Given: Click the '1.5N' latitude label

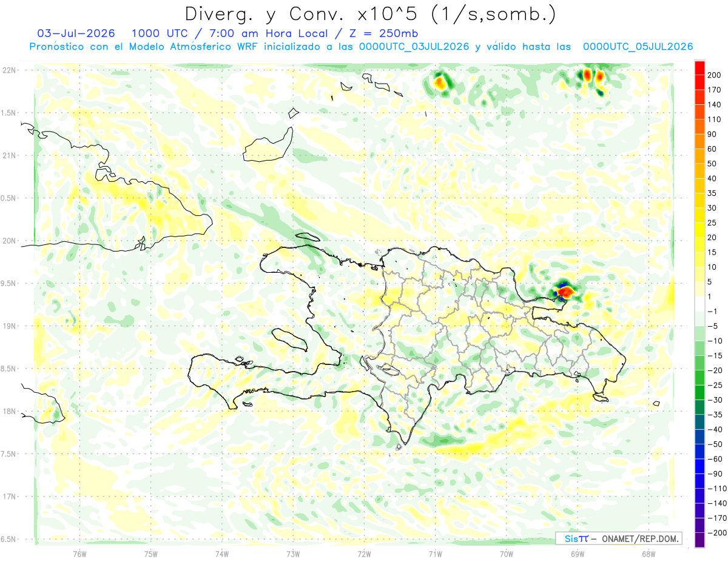Looking at the screenshot, I should point(9,113).
